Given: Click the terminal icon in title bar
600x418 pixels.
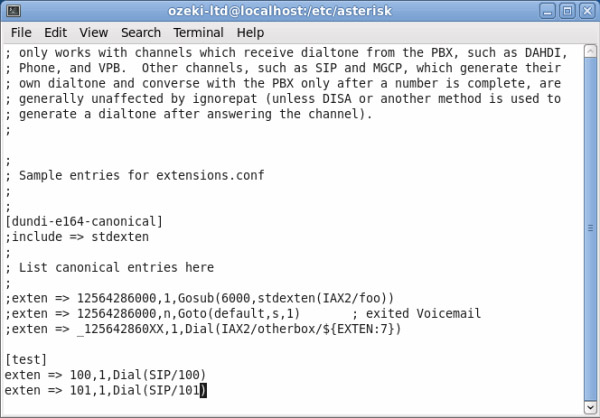Looking at the screenshot, I should click(14, 11).
